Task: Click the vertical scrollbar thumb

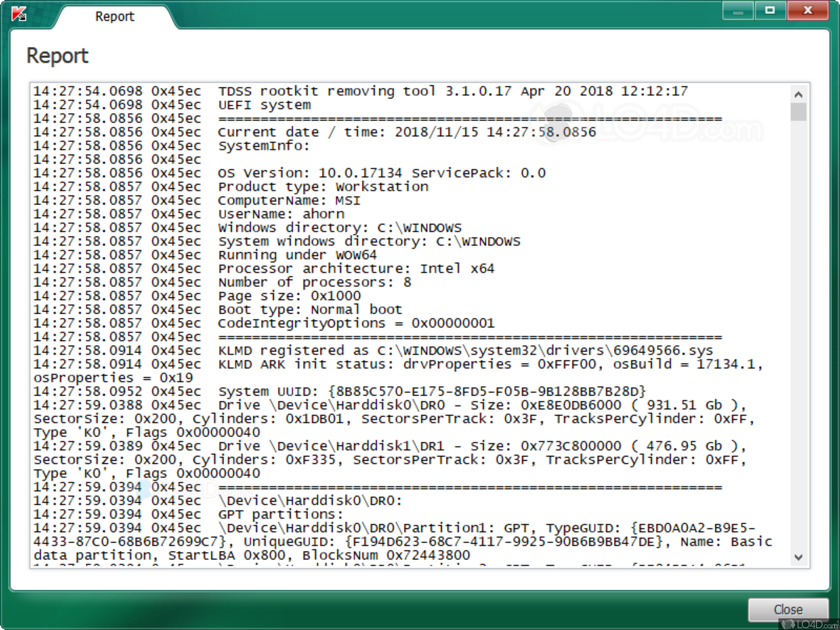Action: pos(798,112)
